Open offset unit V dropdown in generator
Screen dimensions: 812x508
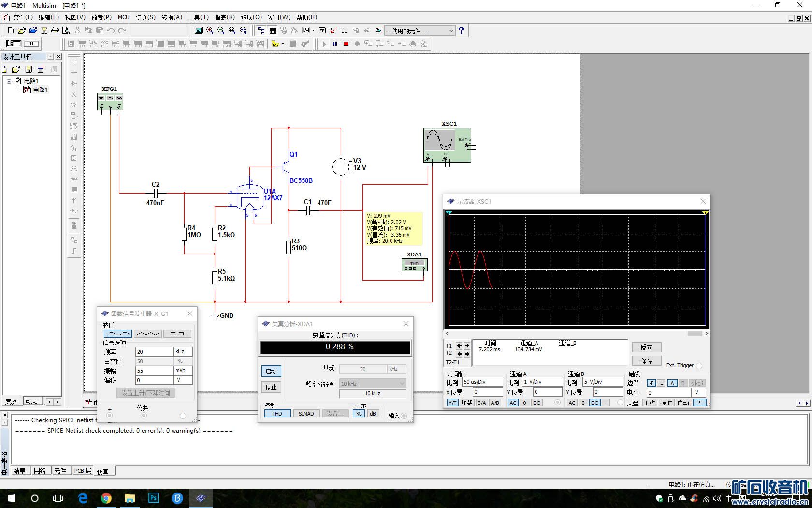(x=183, y=380)
